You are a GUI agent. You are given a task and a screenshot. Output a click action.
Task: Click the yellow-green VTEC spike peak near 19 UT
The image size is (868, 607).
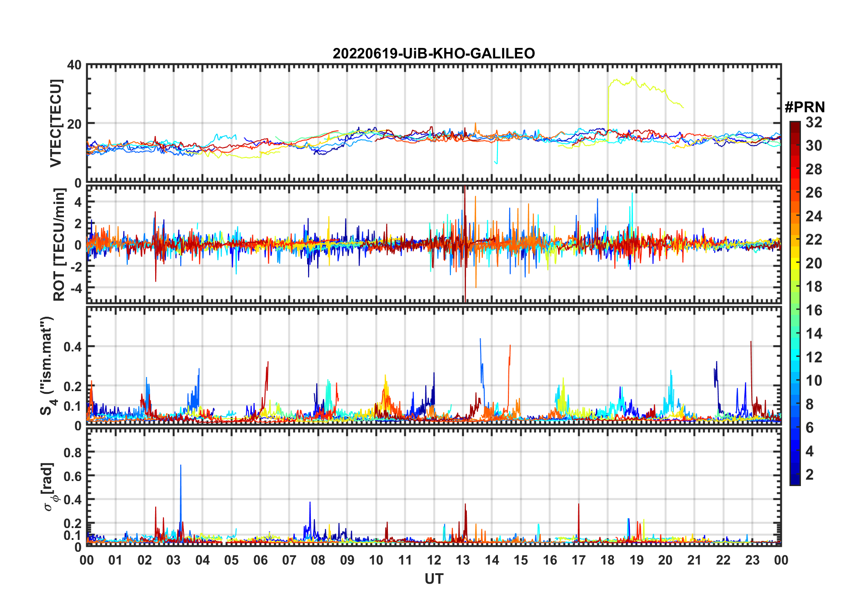click(632, 78)
